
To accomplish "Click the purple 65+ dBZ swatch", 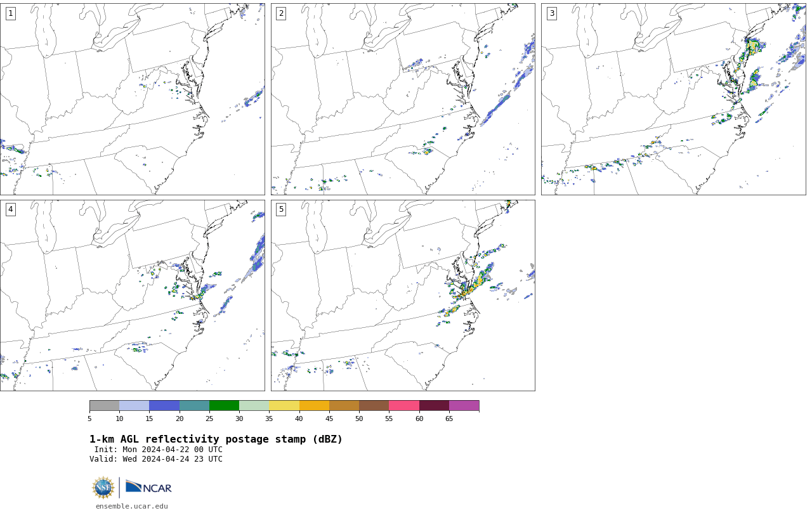I will tap(464, 406).
